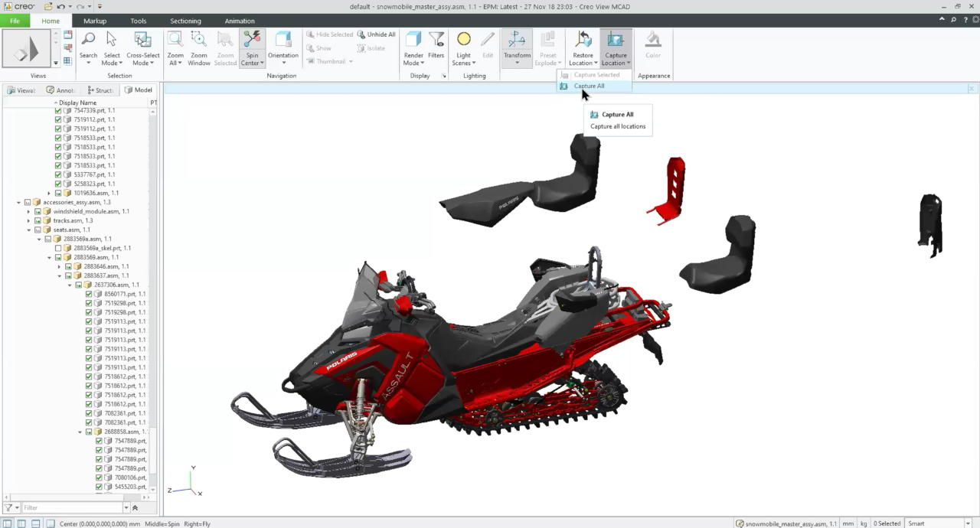Open the Sectioning ribbon tab
Viewport: 980px width, 528px height.
(185, 21)
